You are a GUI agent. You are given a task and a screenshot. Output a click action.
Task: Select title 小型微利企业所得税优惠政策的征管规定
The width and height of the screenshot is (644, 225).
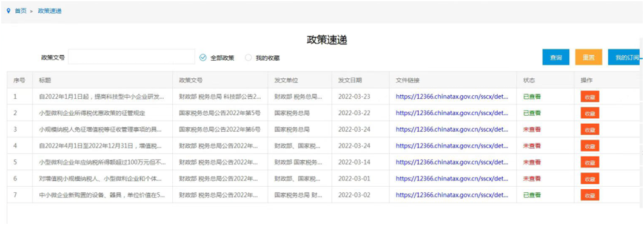coord(92,113)
